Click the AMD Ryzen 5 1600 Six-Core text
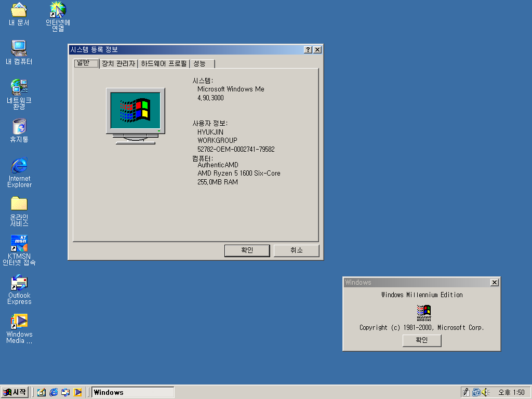 [x=239, y=174]
